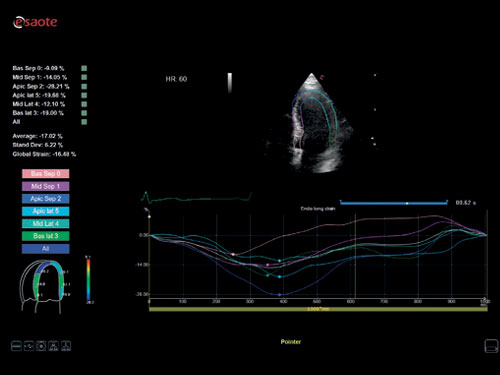The width and height of the screenshot is (500, 375).
Task: Select the green Bas lat 3 button
Action: click(x=46, y=236)
